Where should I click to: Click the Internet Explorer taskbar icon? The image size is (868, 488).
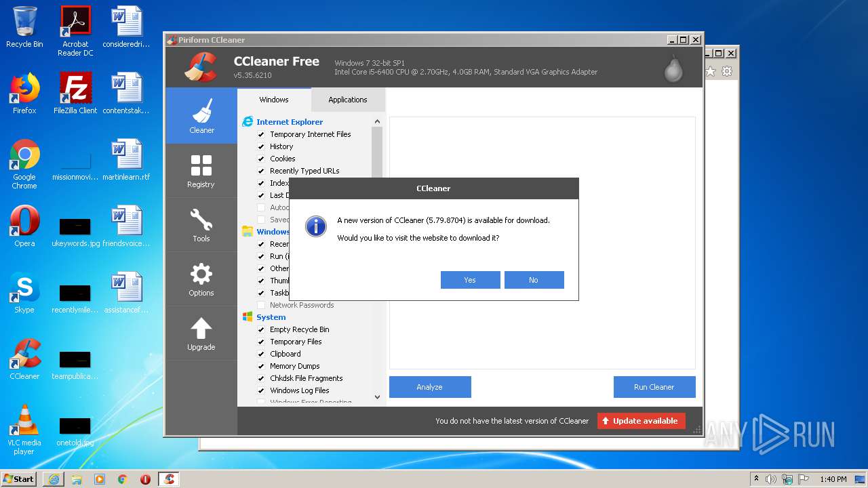54,479
